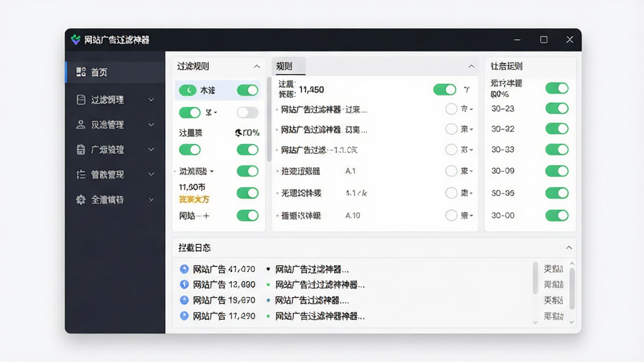Click the checklist icon in the sidebar
The height and width of the screenshot is (362, 644).
(x=81, y=175)
